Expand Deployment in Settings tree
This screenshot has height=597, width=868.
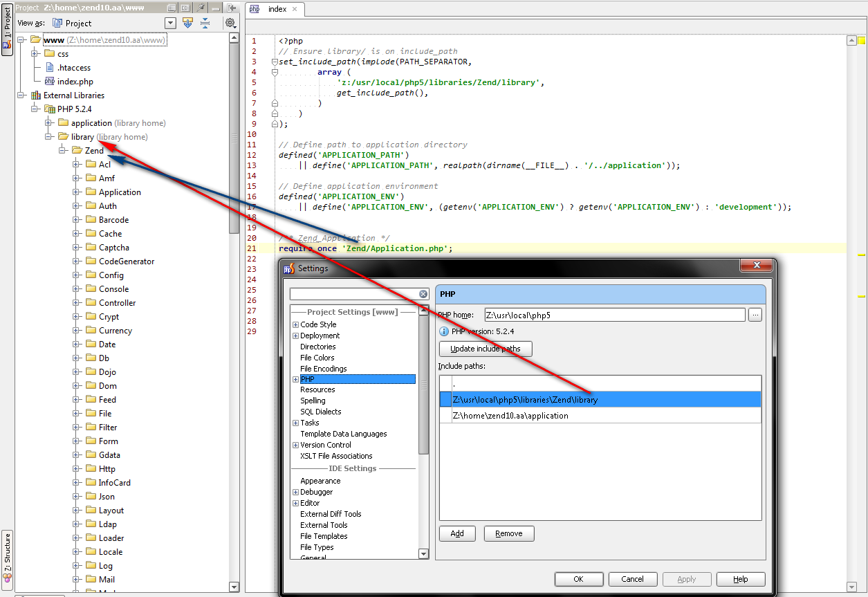point(295,336)
